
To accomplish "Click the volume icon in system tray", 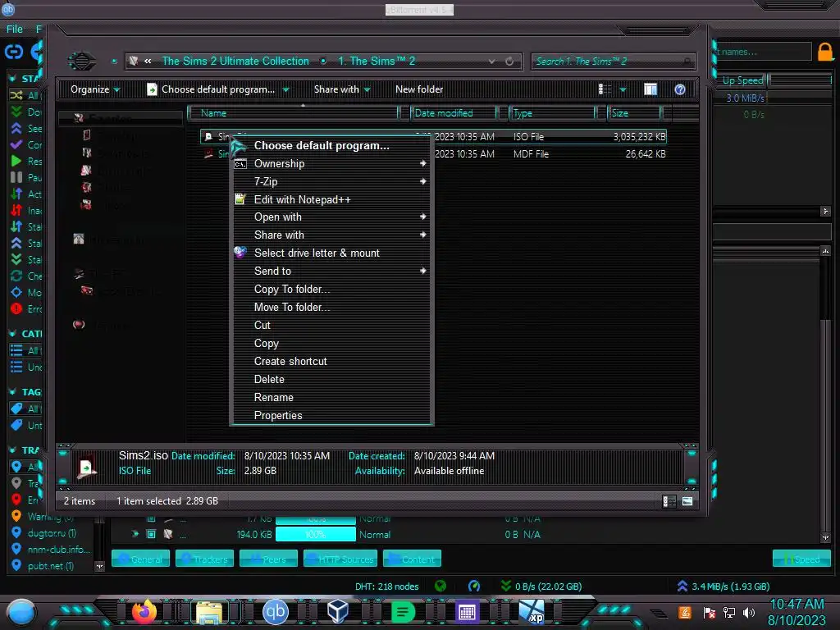I will point(749,612).
